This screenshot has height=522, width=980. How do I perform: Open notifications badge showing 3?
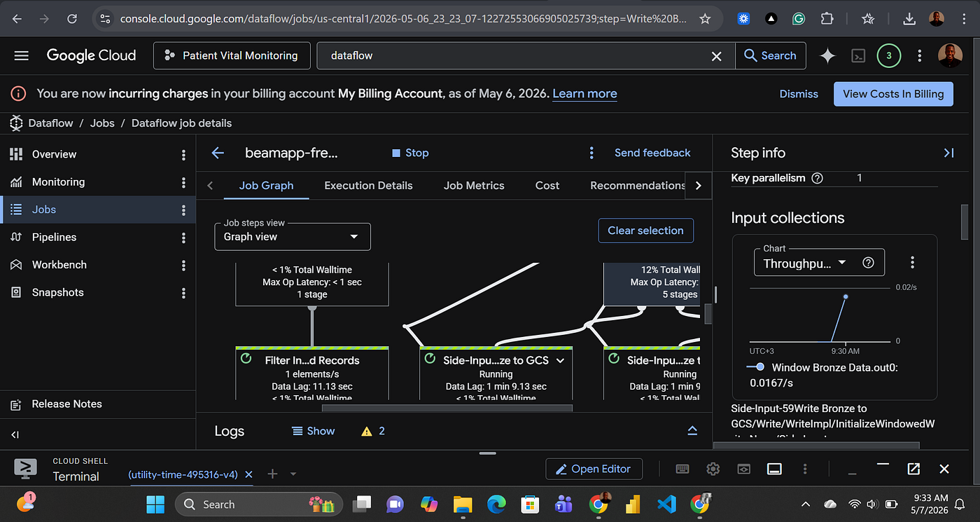[889, 55]
